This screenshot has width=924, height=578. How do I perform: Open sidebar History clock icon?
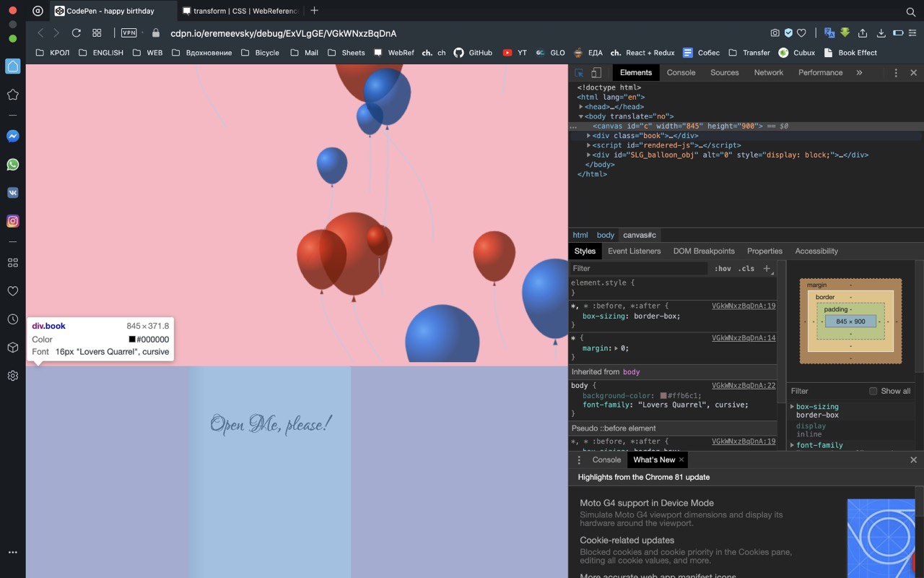point(12,319)
